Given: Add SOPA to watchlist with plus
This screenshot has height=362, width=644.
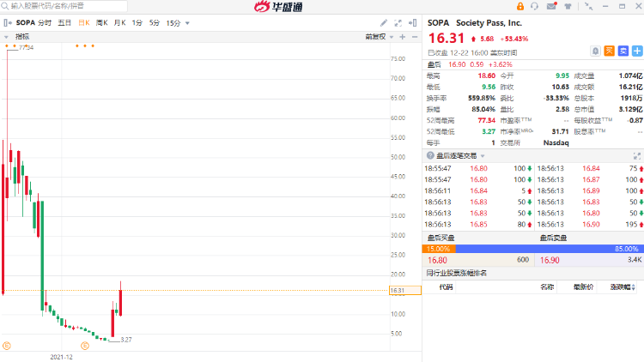Looking at the screenshot, I should (637, 51).
